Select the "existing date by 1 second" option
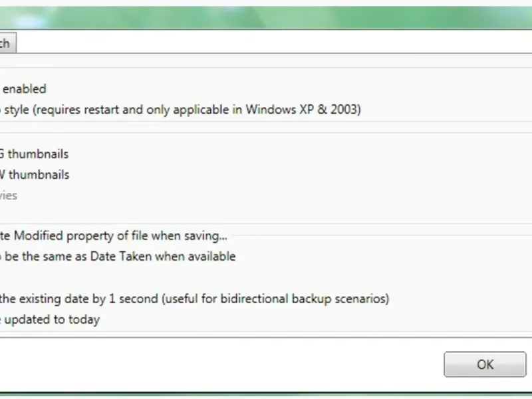The width and height of the screenshot is (532, 399). click(194, 299)
